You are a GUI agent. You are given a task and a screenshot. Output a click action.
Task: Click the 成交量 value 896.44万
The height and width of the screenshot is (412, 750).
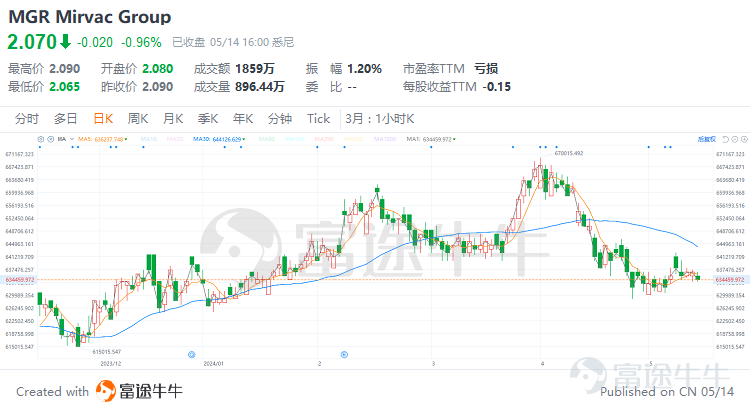click(x=260, y=87)
